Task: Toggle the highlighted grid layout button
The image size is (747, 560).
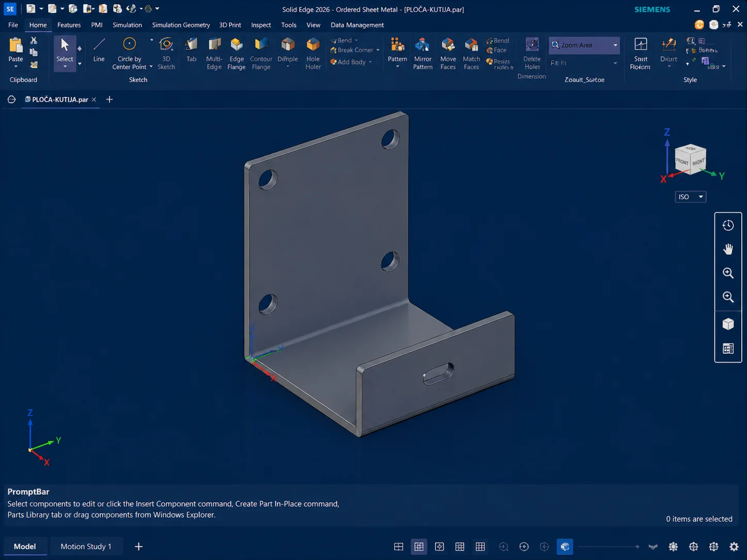Action: 419,547
